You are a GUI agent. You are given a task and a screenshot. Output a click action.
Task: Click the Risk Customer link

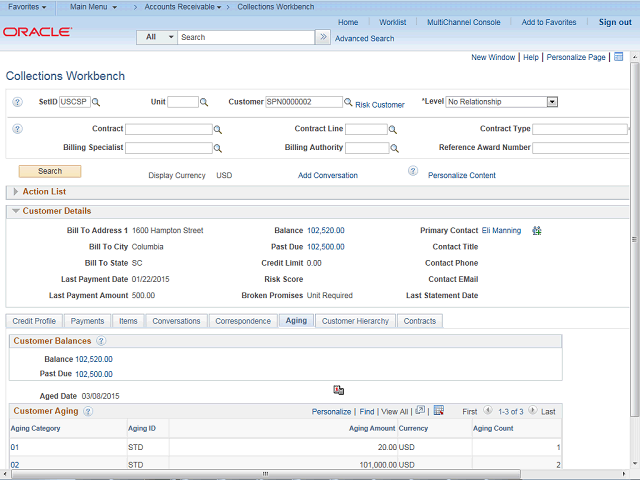pos(379,104)
